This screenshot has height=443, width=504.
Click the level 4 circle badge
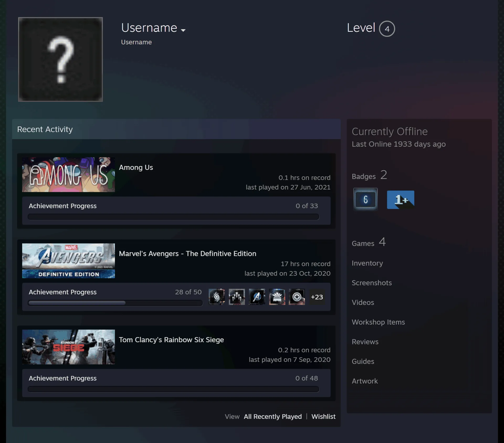[387, 29]
